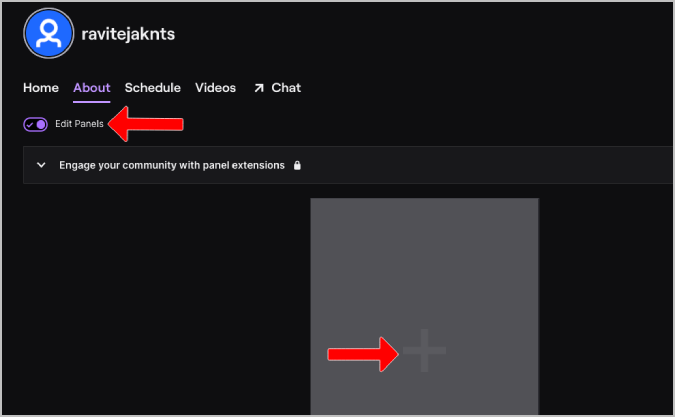Open the Engage your community section header
The height and width of the screenshot is (417, 675).
(172, 165)
